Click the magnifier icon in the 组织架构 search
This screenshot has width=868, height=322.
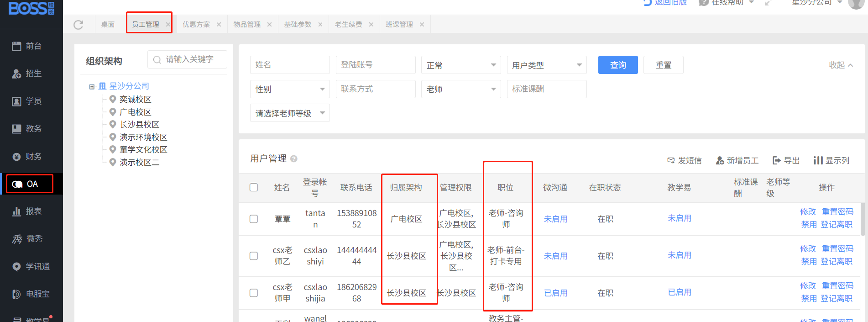pyautogui.click(x=157, y=60)
